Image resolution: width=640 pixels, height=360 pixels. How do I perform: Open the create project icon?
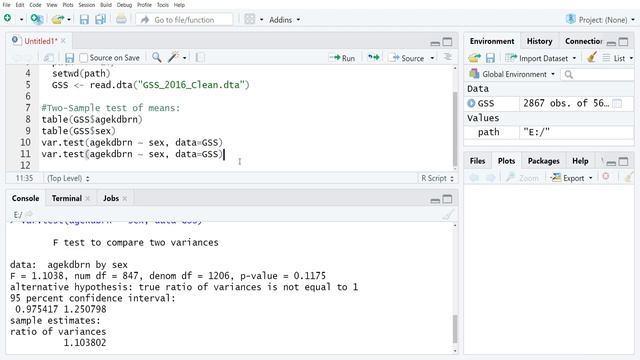[37, 19]
